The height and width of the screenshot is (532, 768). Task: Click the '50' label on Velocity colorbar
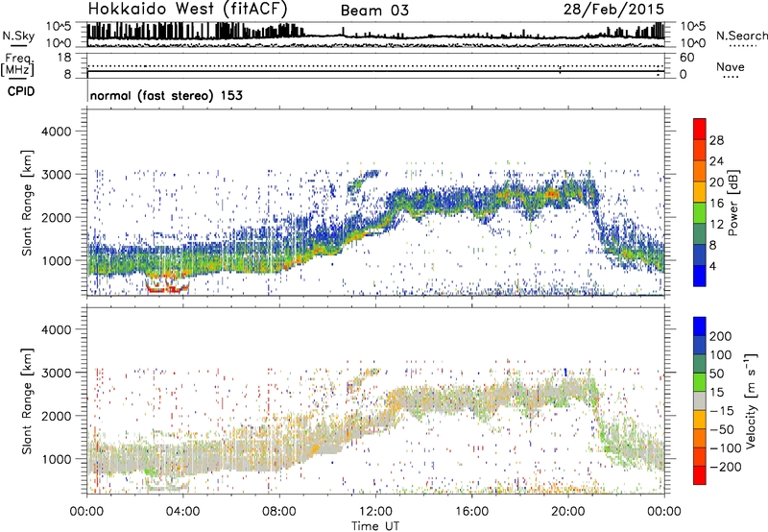click(x=717, y=374)
